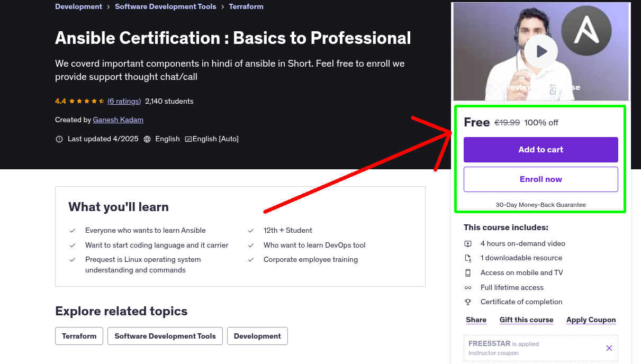Dismiss the FREE5STAR applied coupon
Image resolution: width=641 pixels, height=364 pixels.
coord(609,348)
